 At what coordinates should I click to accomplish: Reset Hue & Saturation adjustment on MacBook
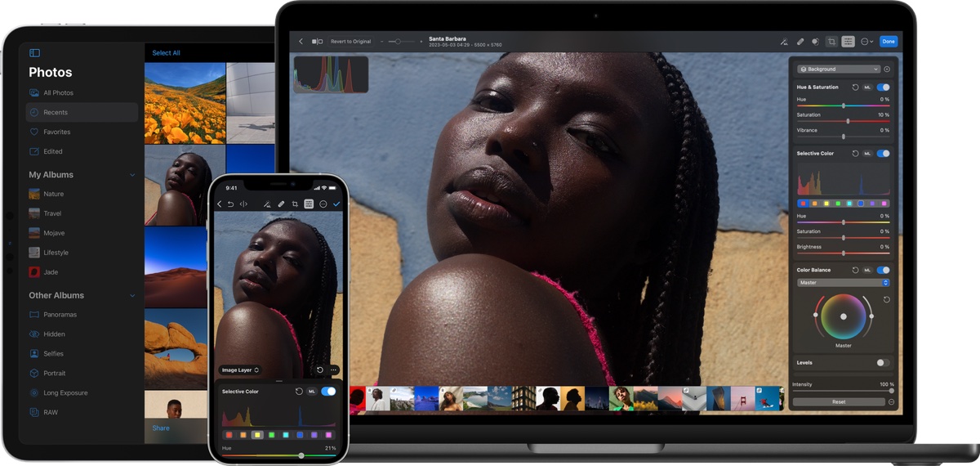(855, 87)
